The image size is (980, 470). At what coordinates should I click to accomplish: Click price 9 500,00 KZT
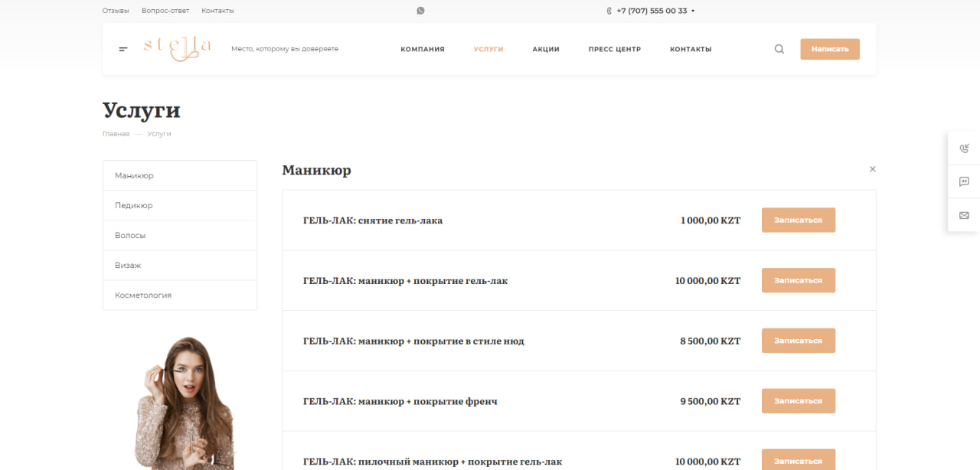tap(710, 401)
